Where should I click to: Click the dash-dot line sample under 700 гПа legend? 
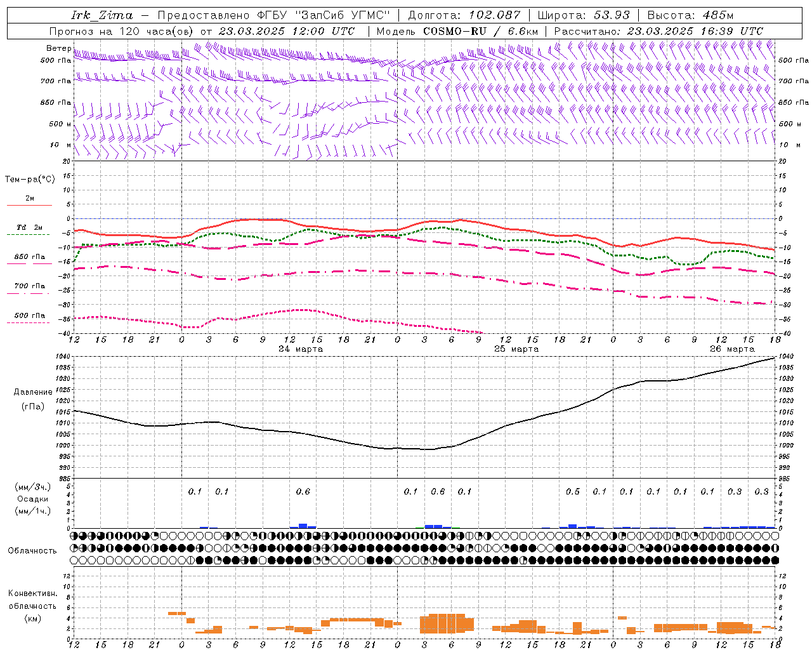point(28,293)
